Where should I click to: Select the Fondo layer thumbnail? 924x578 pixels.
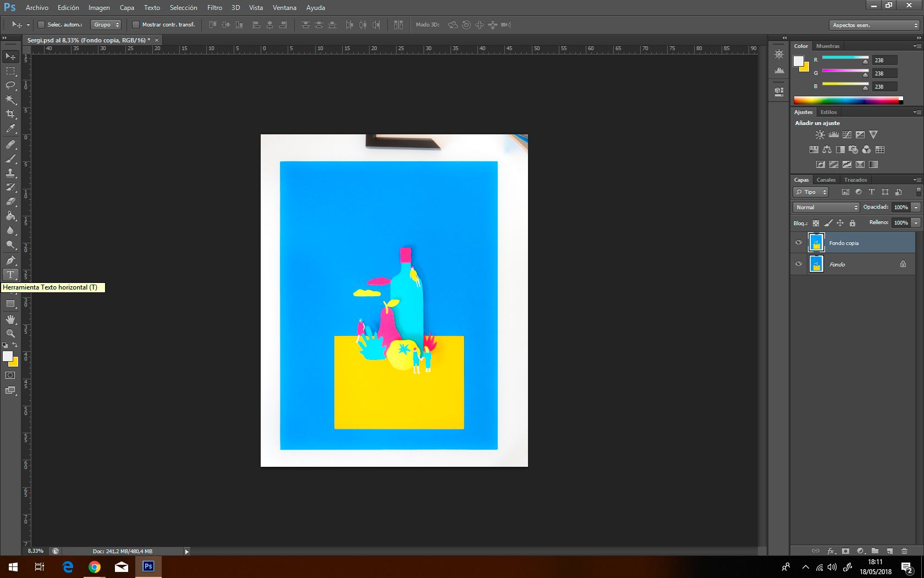click(x=817, y=264)
